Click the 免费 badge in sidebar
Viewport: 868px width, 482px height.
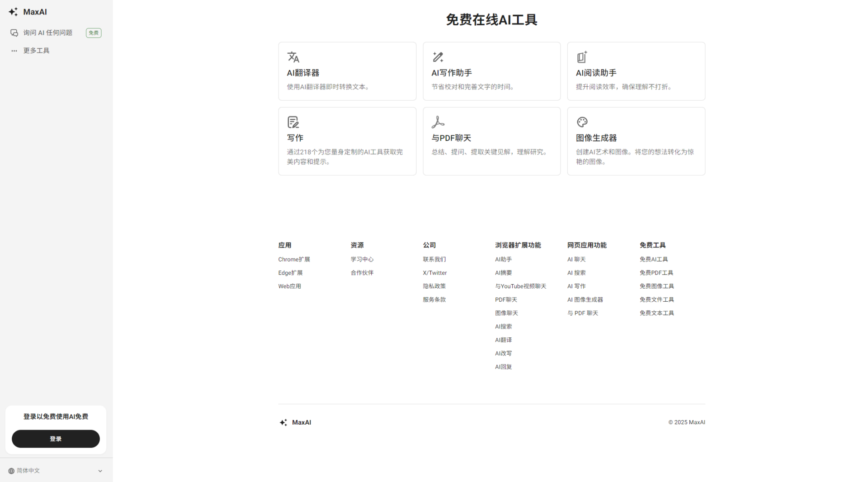point(93,33)
